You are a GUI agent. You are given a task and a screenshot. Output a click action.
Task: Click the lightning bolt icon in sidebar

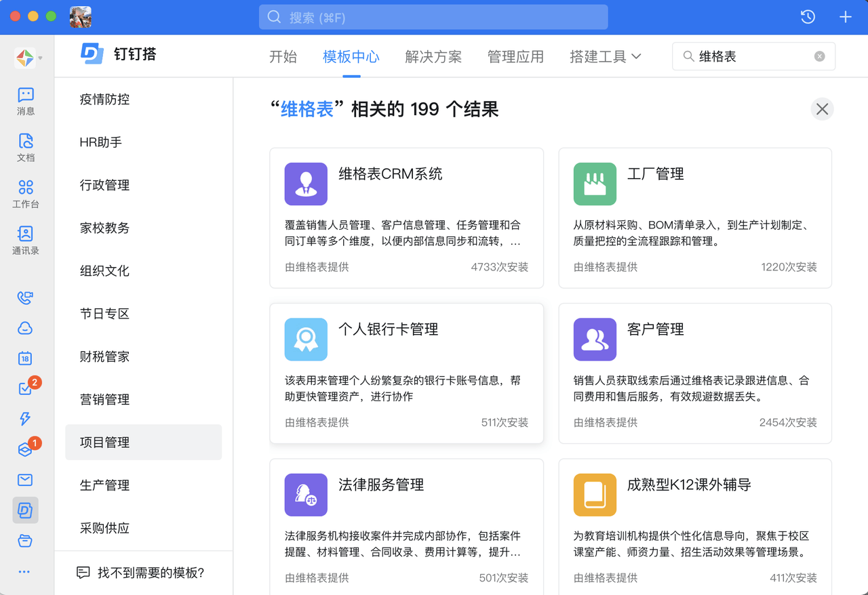tap(25, 419)
